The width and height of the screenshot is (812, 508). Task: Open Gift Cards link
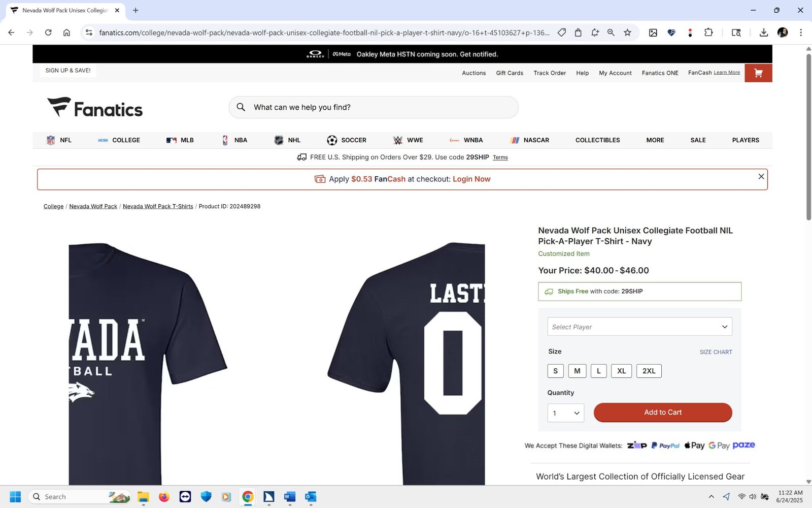[510, 73]
